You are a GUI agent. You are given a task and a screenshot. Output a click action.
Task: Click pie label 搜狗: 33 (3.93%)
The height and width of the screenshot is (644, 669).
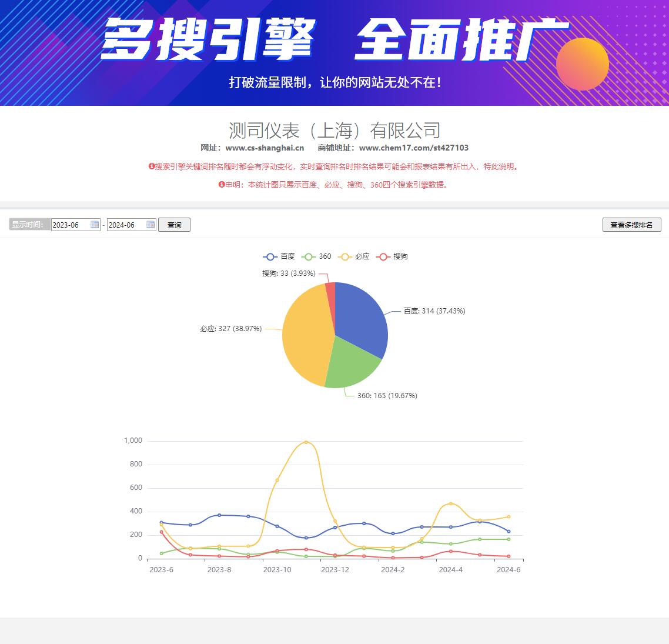[289, 273]
